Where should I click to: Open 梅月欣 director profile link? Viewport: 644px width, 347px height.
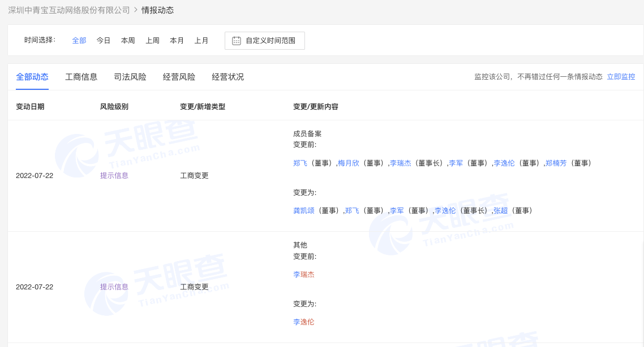tap(349, 163)
